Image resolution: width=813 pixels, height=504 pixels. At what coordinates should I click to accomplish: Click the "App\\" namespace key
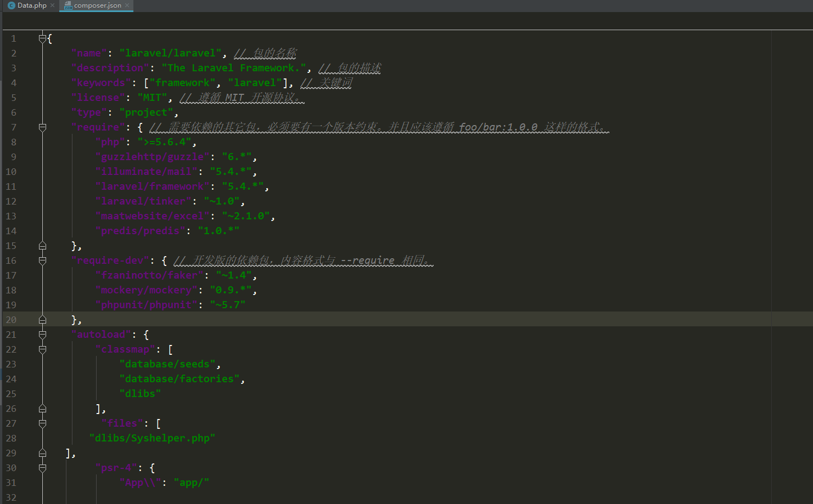click(140, 483)
